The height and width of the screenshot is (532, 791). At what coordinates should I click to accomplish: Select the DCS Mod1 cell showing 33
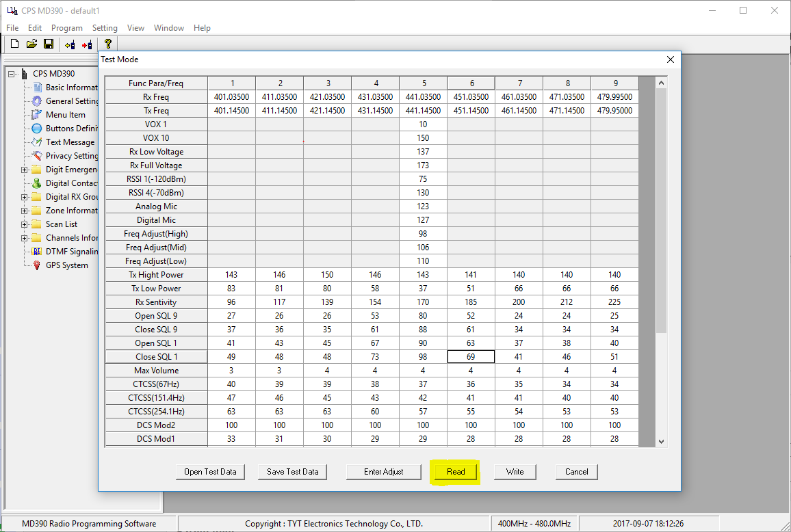pyautogui.click(x=231, y=439)
